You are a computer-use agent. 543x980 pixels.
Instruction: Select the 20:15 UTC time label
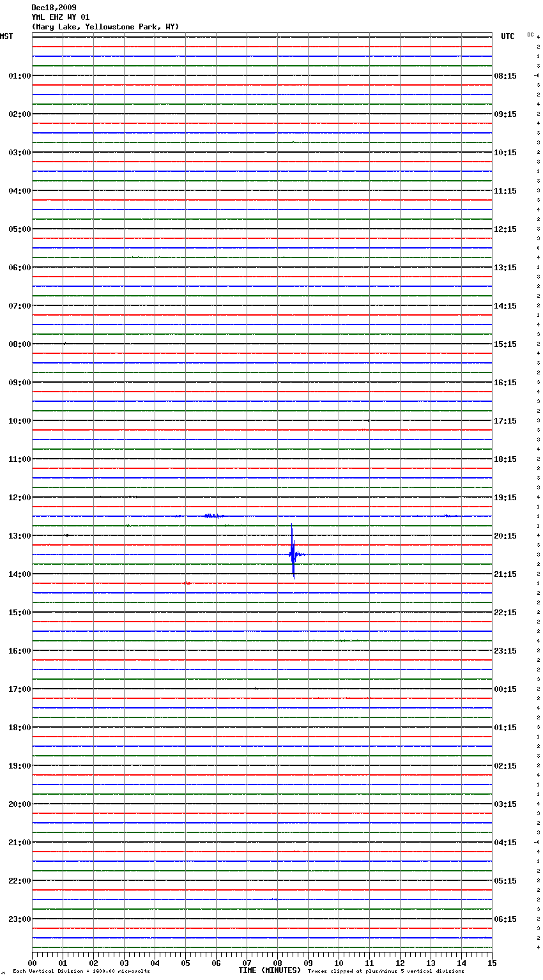tap(505, 536)
